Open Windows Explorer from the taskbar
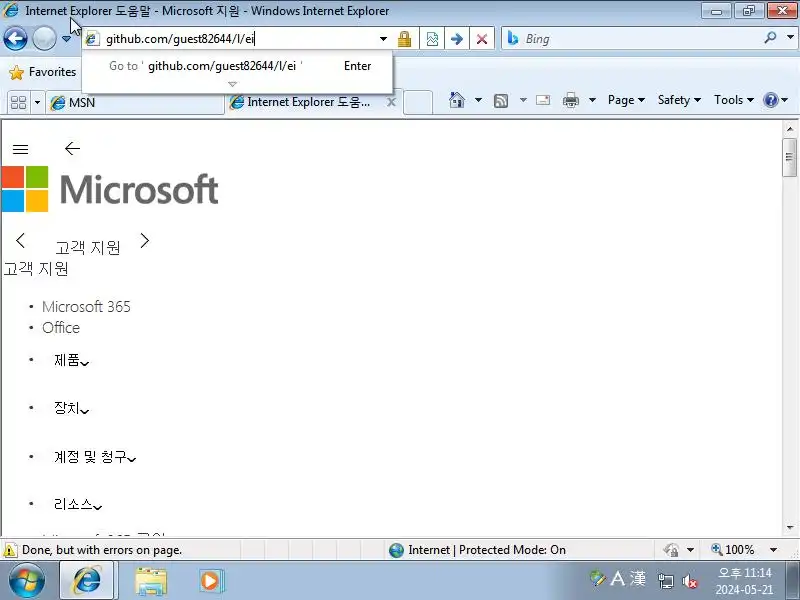This screenshot has height=600, width=800. coord(151,581)
